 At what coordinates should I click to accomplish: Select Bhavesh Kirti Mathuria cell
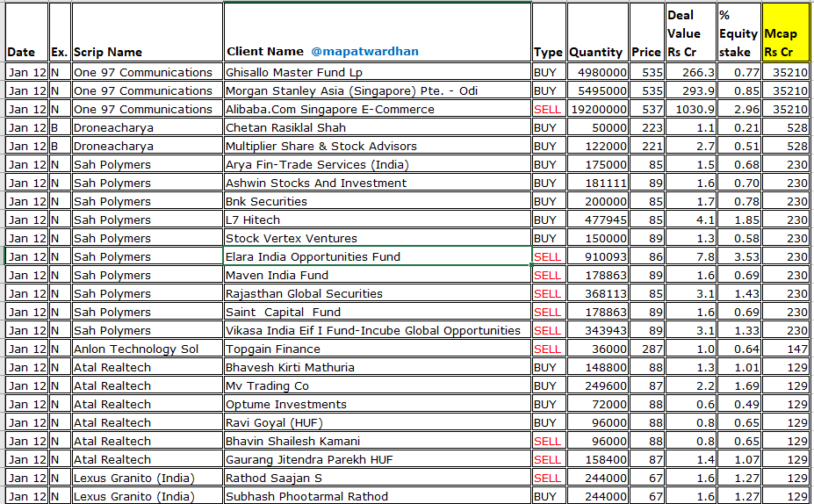tap(378, 367)
